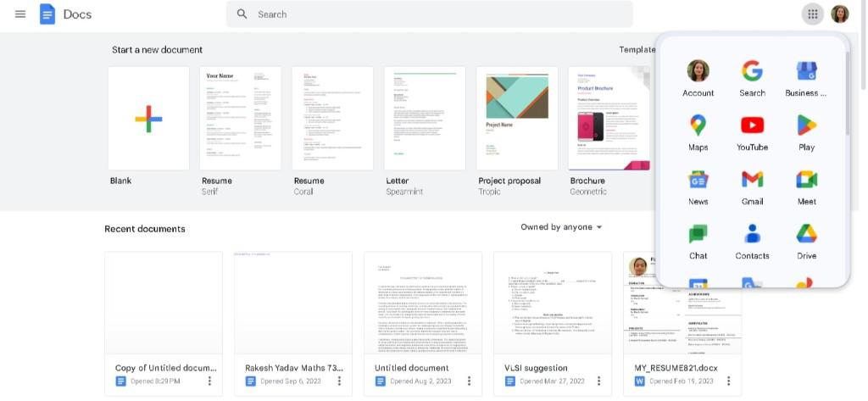This screenshot has height=401, width=868.
Task: Select the Project proposal Tropic template
Action: (x=517, y=118)
